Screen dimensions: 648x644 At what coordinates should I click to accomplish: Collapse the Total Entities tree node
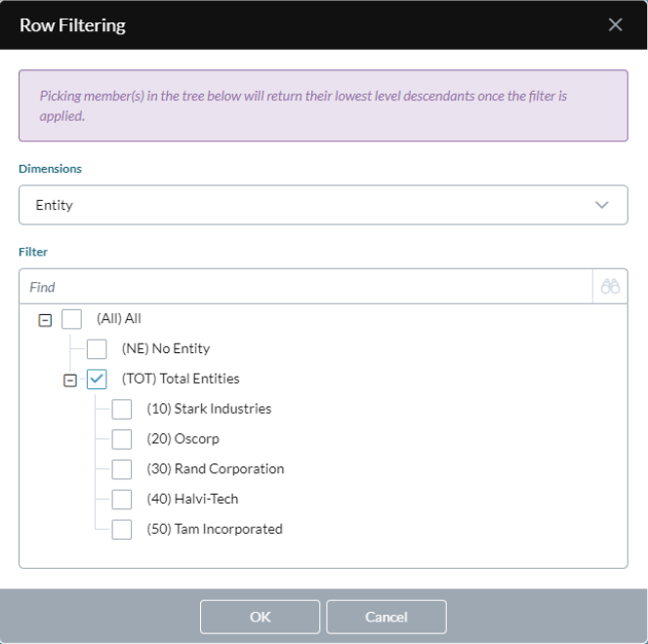point(70,381)
